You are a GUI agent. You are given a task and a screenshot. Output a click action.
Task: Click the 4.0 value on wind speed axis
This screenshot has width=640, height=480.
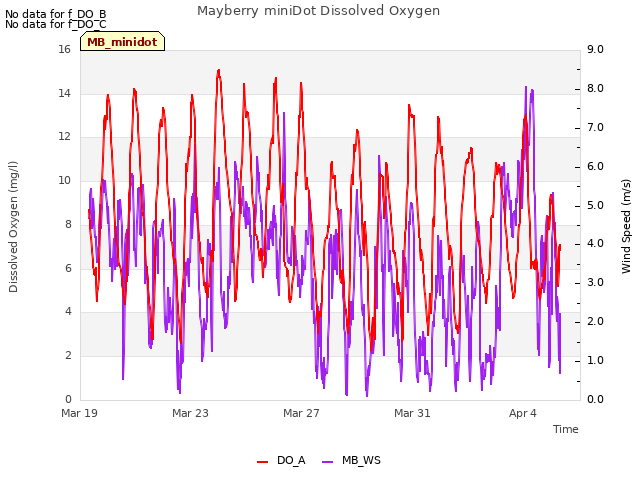coord(595,244)
